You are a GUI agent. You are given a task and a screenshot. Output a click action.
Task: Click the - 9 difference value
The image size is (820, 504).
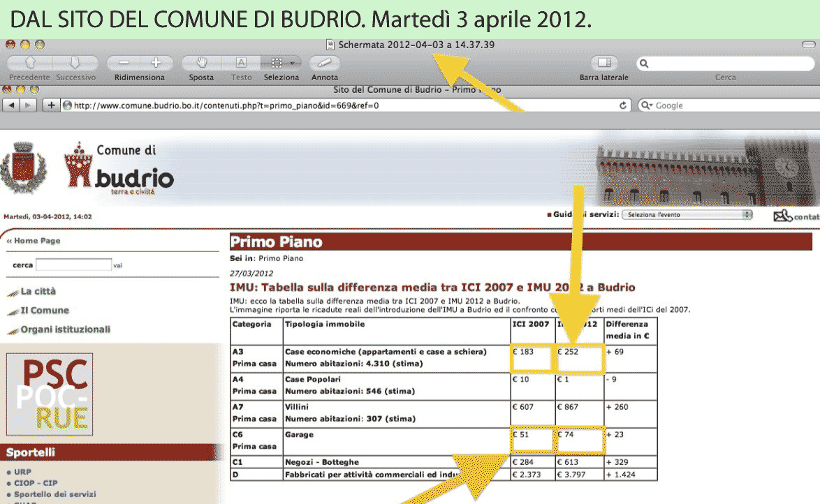click(x=611, y=380)
